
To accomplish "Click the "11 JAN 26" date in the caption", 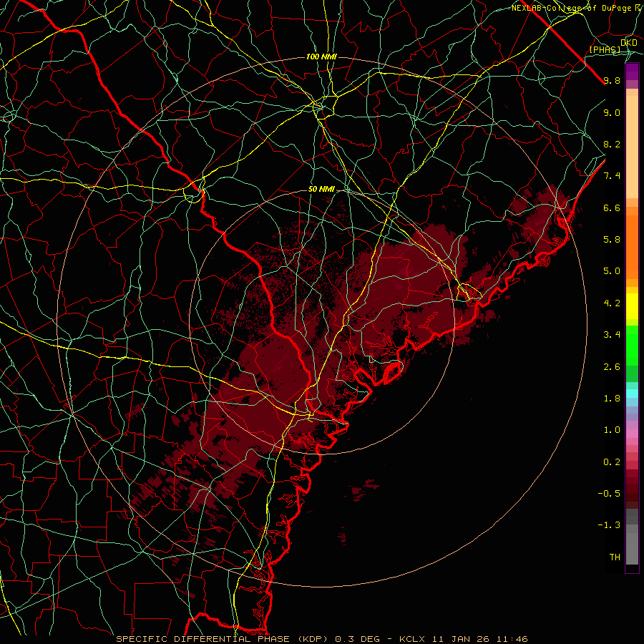I will coord(462,639).
